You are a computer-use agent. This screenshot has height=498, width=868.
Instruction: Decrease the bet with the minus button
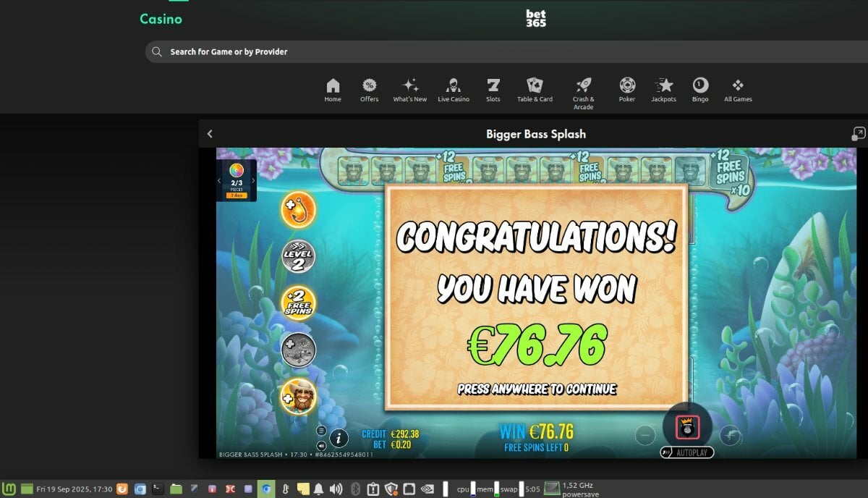pyautogui.click(x=644, y=435)
